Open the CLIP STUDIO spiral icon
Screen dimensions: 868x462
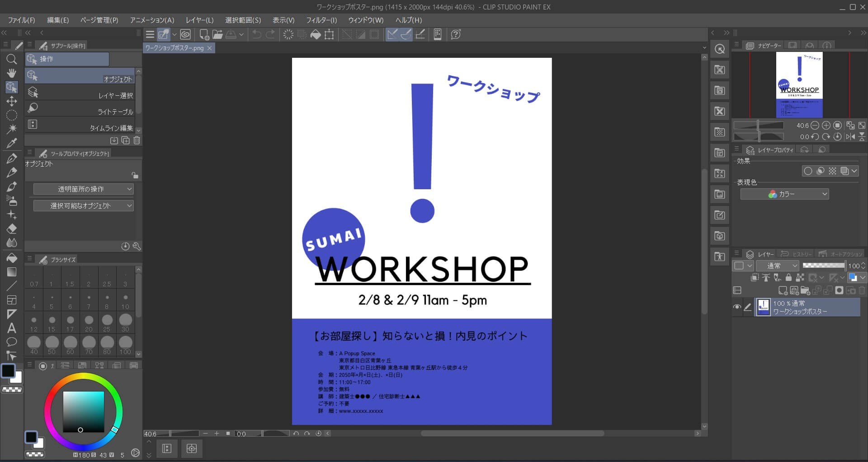click(185, 34)
